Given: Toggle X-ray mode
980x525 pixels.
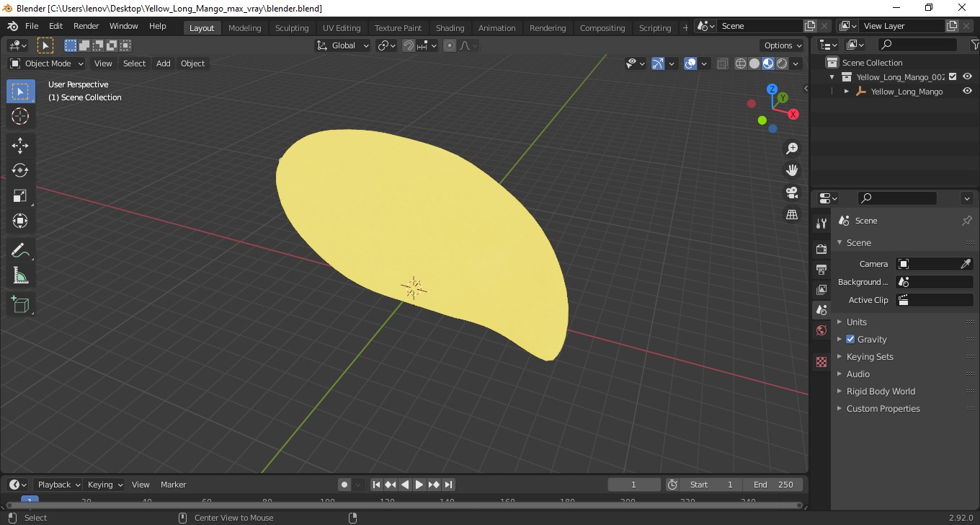Looking at the screenshot, I should click(x=722, y=63).
